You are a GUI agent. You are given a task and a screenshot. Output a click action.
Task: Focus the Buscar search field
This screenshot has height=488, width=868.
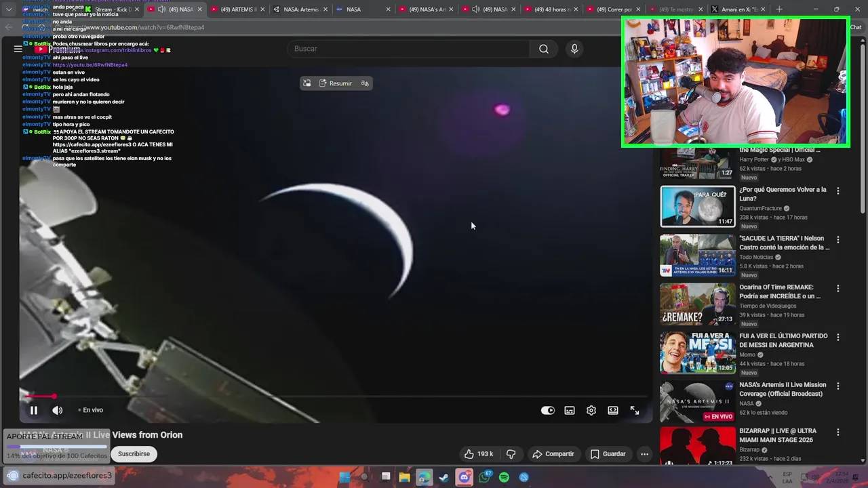[x=409, y=49]
